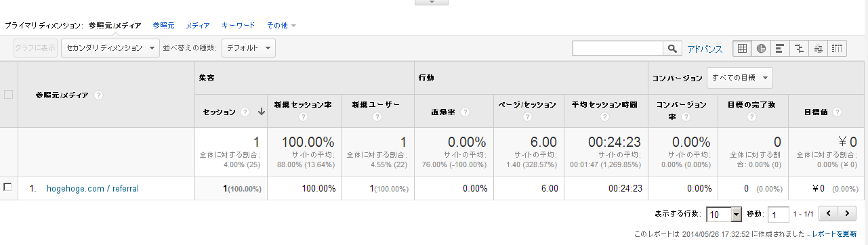Click the table search input field

pyautogui.click(x=617, y=48)
